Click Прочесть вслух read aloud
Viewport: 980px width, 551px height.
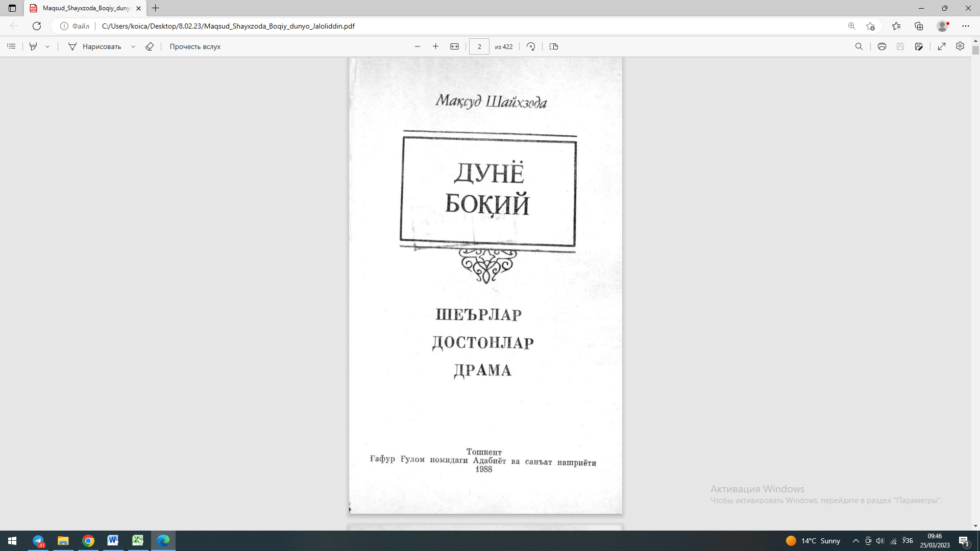point(195,46)
